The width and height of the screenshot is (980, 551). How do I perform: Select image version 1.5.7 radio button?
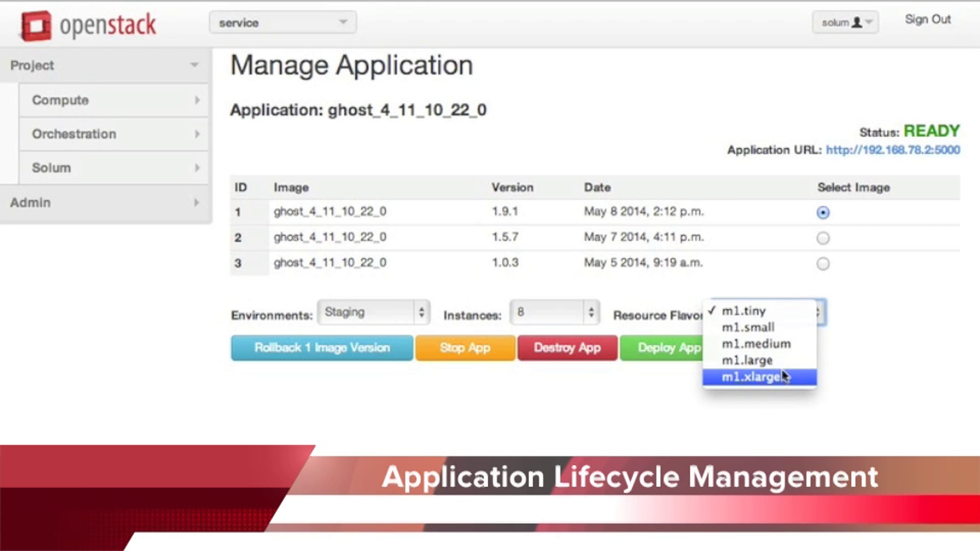[822, 238]
